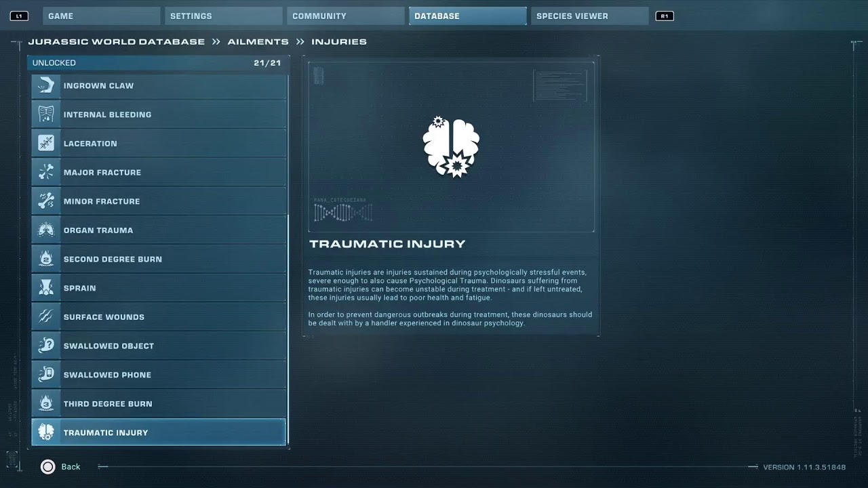View the Organ Trauma entry
Image resolution: width=868 pixels, height=488 pixels.
[x=159, y=230]
